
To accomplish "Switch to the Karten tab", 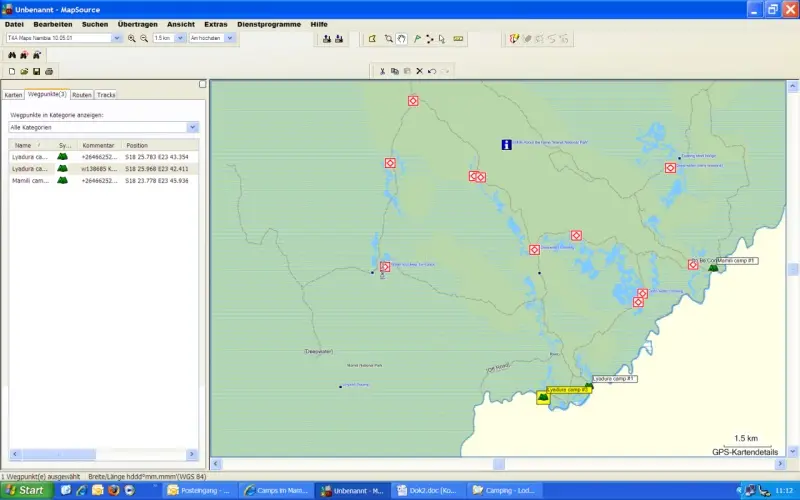I will coord(13,95).
